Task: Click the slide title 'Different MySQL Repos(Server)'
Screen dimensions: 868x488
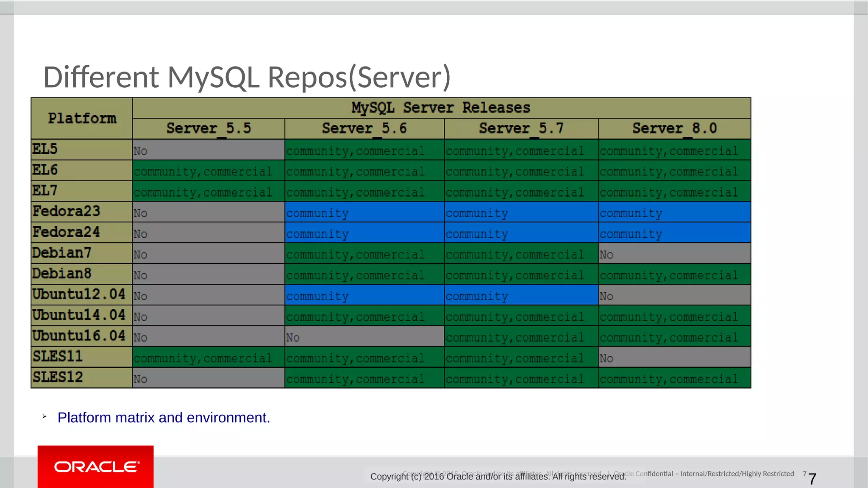Action: (247, 77)
